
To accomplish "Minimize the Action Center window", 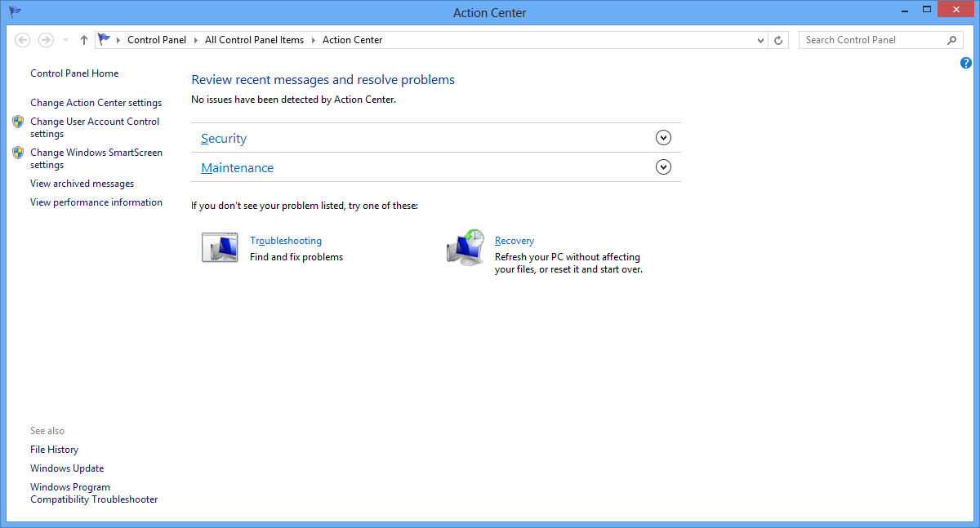I will tap(904, 10).
